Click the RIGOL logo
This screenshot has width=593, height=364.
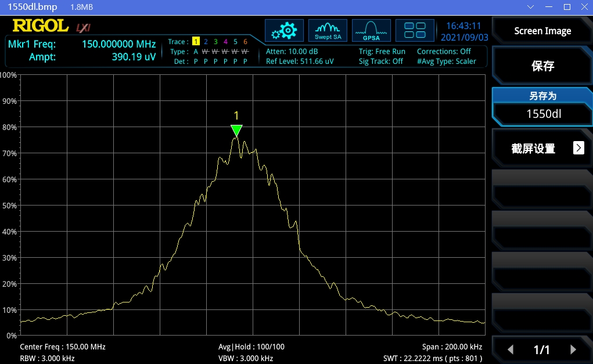[40, 26]
